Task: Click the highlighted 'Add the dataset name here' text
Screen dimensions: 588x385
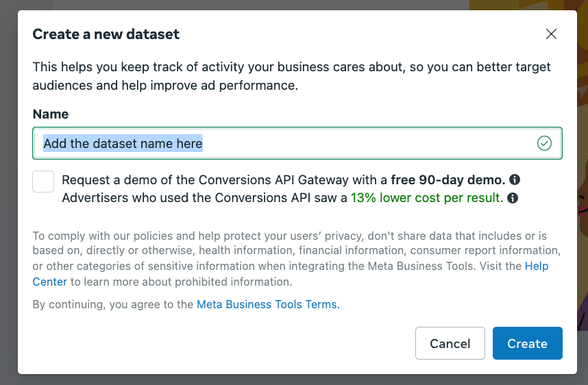Action: click(123, 143)
